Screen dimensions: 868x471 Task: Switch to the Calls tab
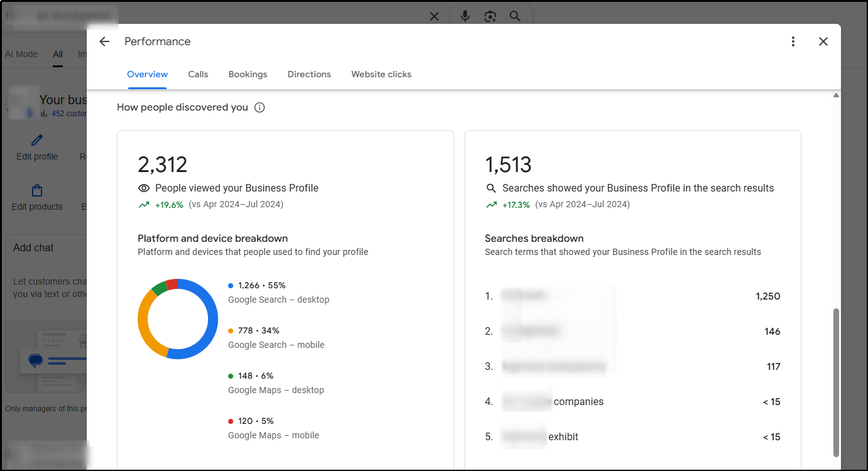pyautogui.click(x=197, y=74)
